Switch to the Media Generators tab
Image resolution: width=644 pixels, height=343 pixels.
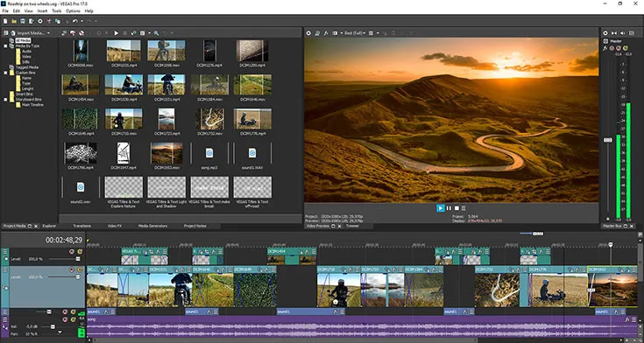[x=152, y=226]
